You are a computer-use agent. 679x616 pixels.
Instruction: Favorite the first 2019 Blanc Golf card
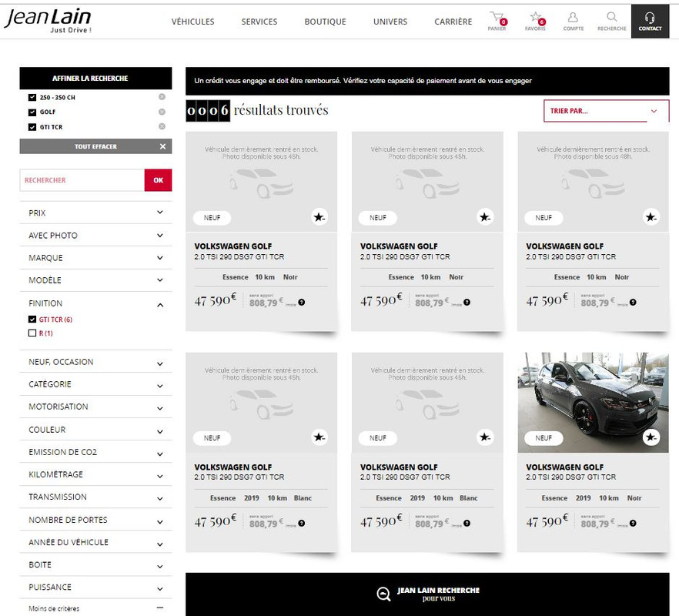[319, 437]
